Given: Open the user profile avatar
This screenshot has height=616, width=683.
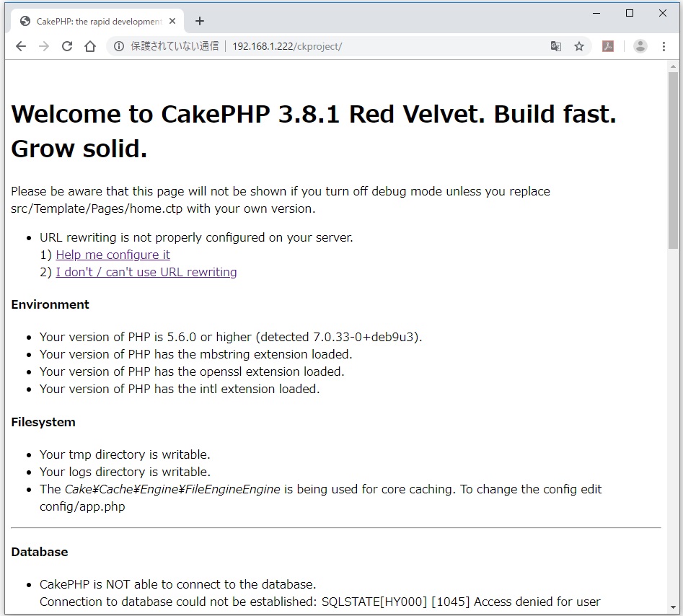Looking at the screenshot, I should pyautogui.click(x=640, y=46).
